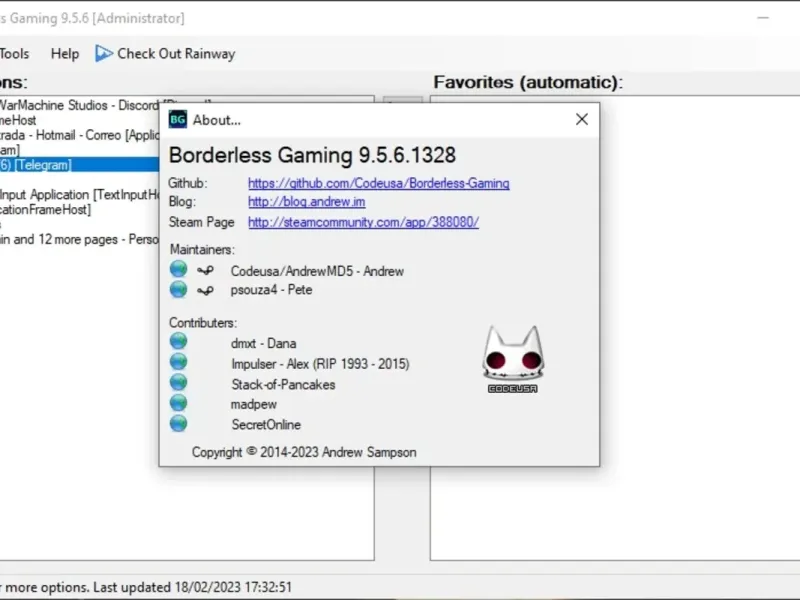
Task: Click the Rainway play icon in menu bar
Action: [x=104, y=53]
